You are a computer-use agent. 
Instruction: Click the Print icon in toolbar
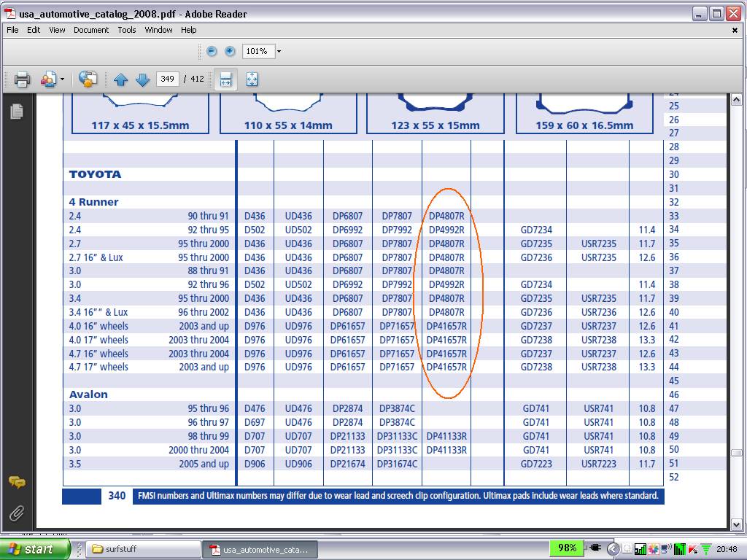(22, 79)
